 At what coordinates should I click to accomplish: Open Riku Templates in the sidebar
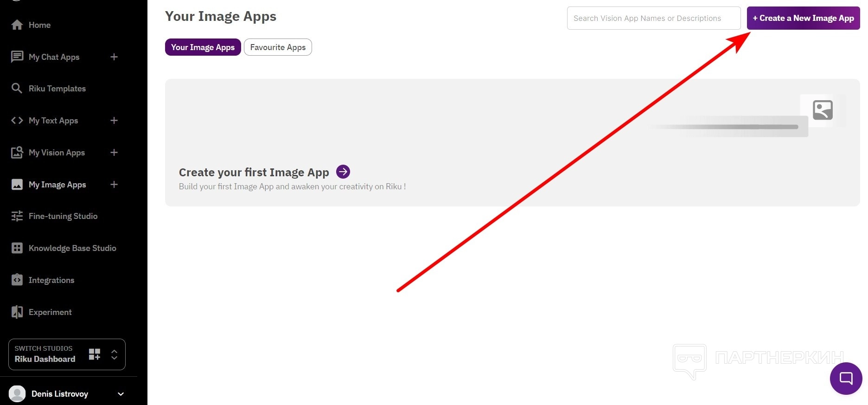click(x=57, y=89)
